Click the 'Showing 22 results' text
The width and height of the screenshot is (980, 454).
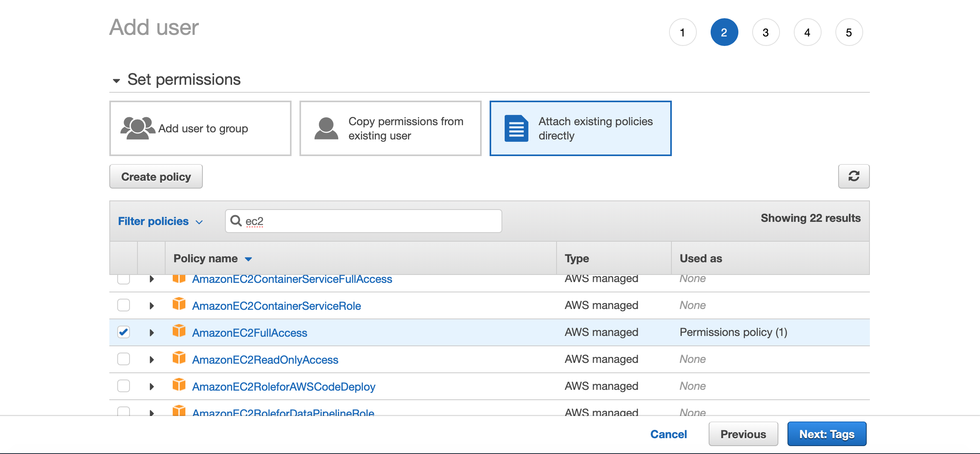[810, 218]
